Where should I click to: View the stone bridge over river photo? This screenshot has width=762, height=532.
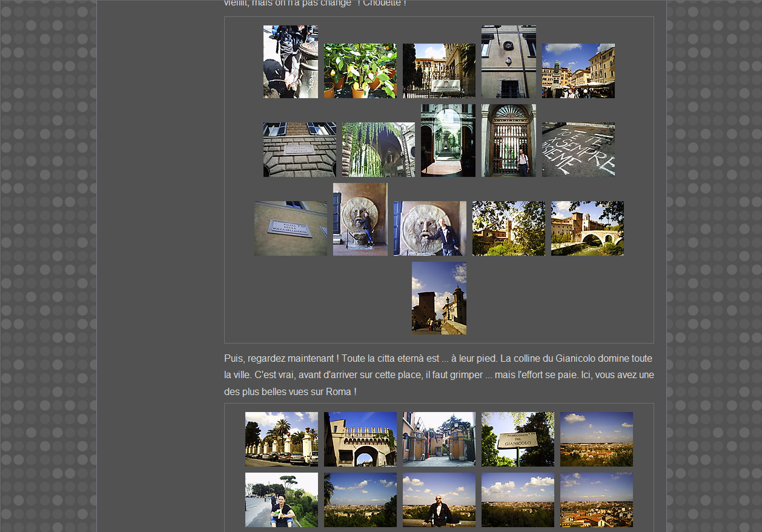(x=587, y=228)
